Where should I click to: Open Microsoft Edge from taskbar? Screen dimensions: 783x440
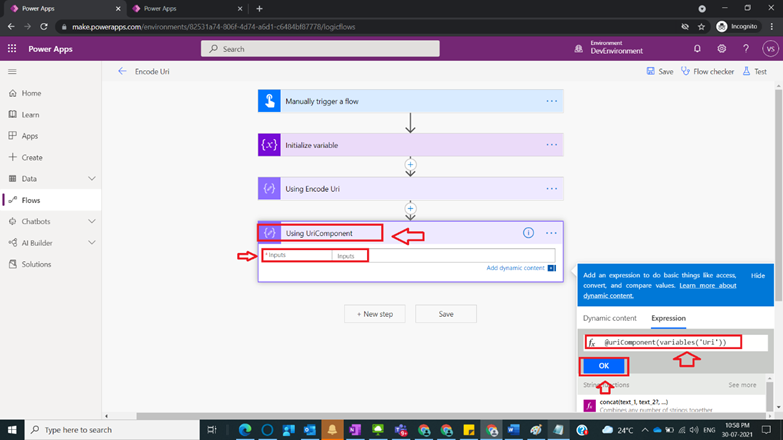tap(245, 430)
